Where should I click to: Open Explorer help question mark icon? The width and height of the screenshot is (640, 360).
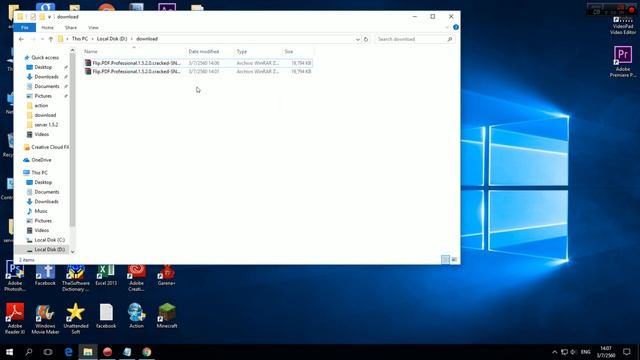click(x=456, y=27)
